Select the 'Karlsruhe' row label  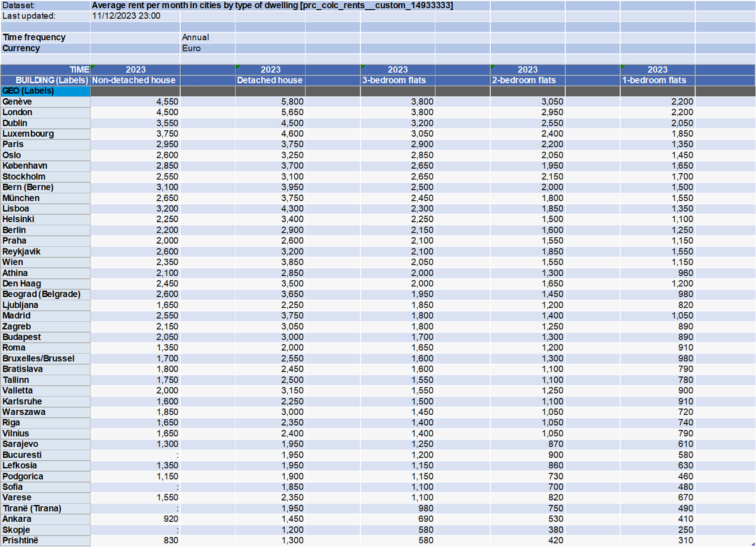point(45,401)
